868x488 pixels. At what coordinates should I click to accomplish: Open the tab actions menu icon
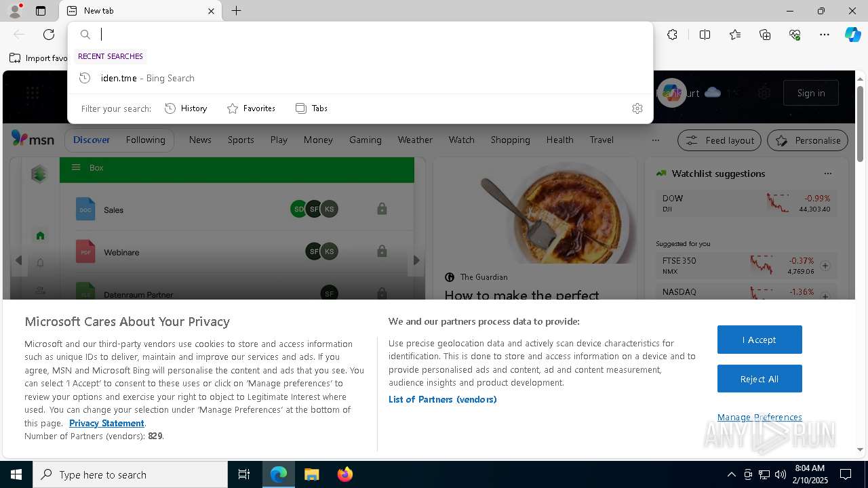41,11
